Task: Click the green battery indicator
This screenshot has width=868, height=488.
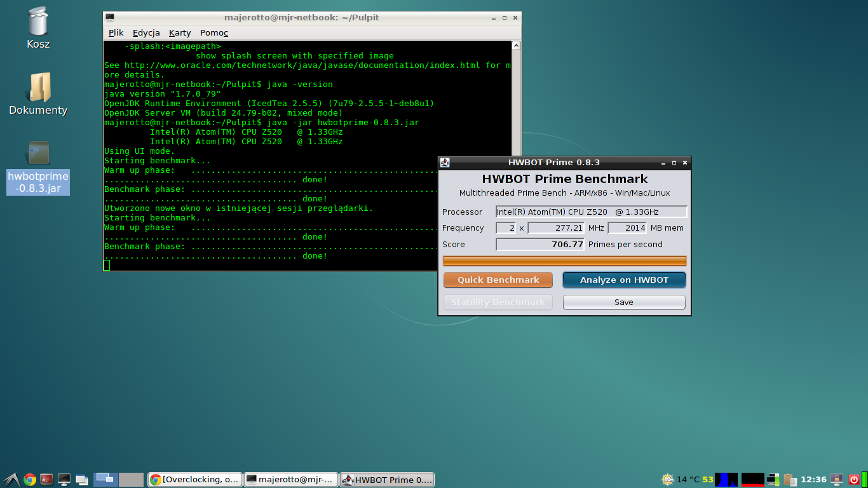Action: point(864,480)
